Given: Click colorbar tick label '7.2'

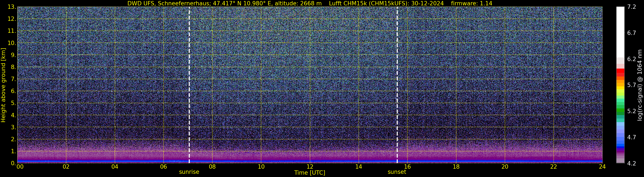Looking at the screenshot, I should tap(632, 7).
